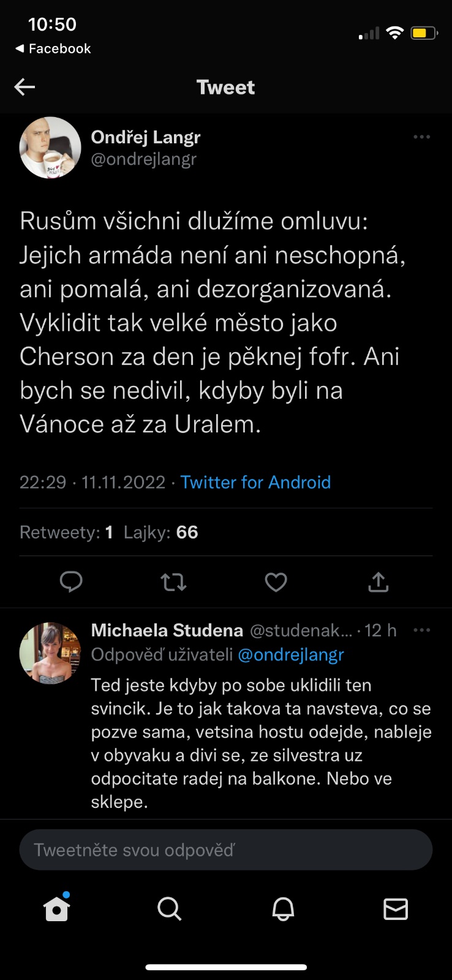Screen dimensions: 452x980
Task: Tap the retweet arrows icon
Action: pos(173,582)
